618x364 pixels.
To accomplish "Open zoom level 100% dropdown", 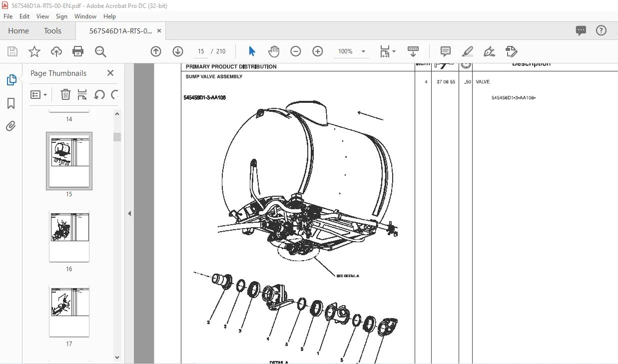I will 351,51.
